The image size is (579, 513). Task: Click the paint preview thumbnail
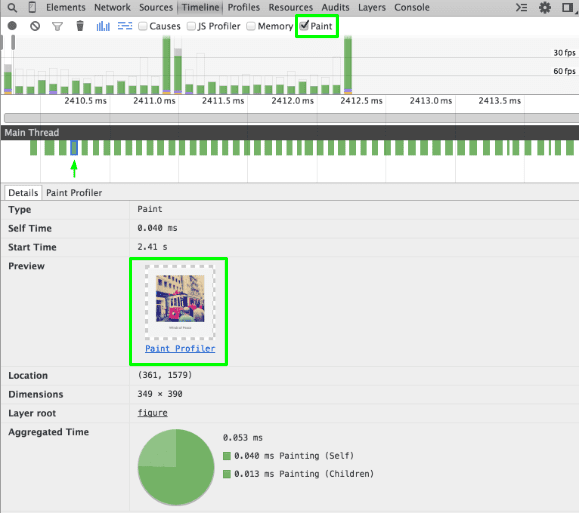[x=180, y=302]
